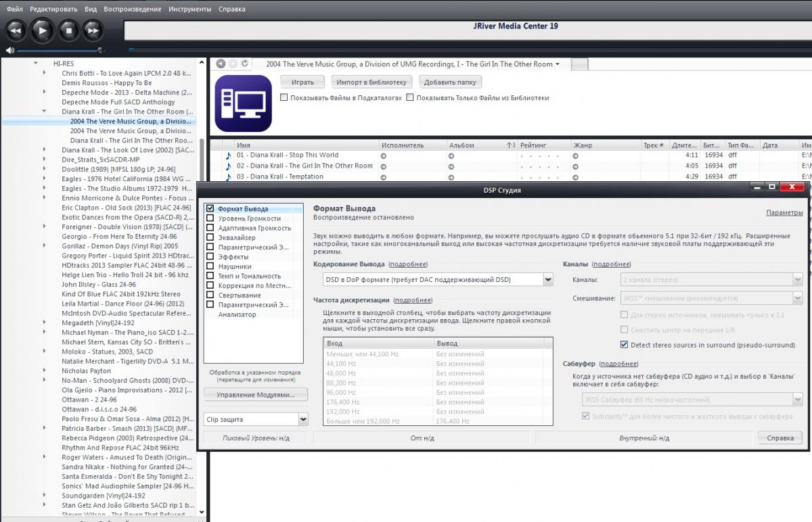
Task: Open the Инструменты menu
Action: click(189, 9)
